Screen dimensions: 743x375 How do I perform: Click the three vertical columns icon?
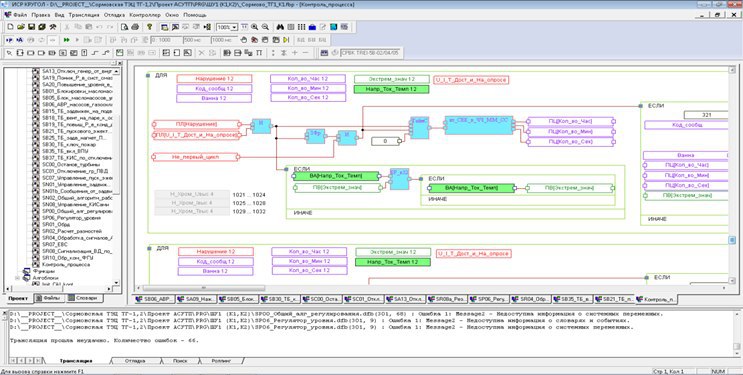[301, 27]
